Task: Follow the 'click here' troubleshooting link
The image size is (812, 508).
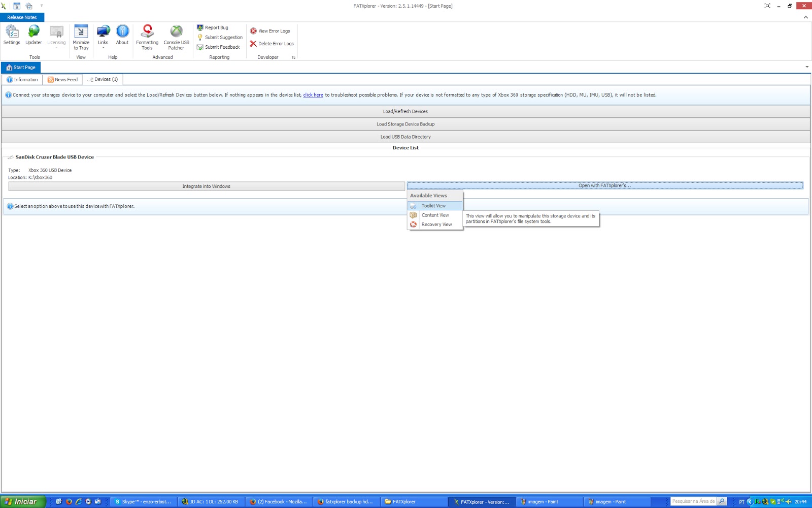Action: pos(313,95)
